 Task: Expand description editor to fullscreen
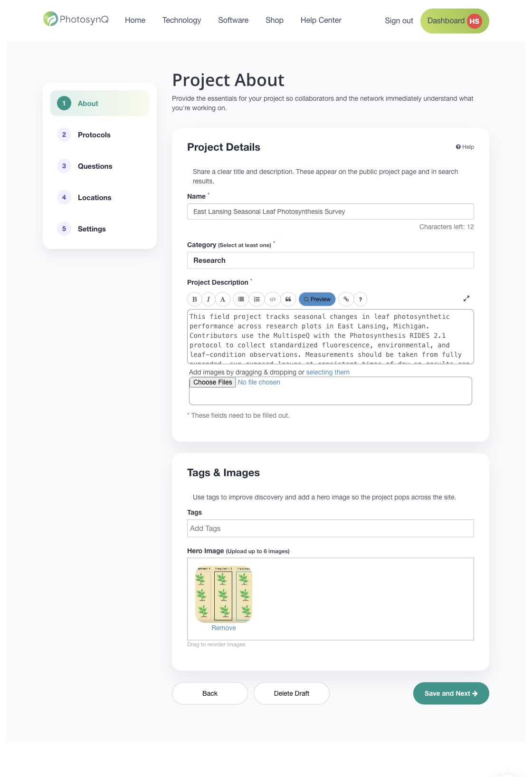tap(466, 298)
